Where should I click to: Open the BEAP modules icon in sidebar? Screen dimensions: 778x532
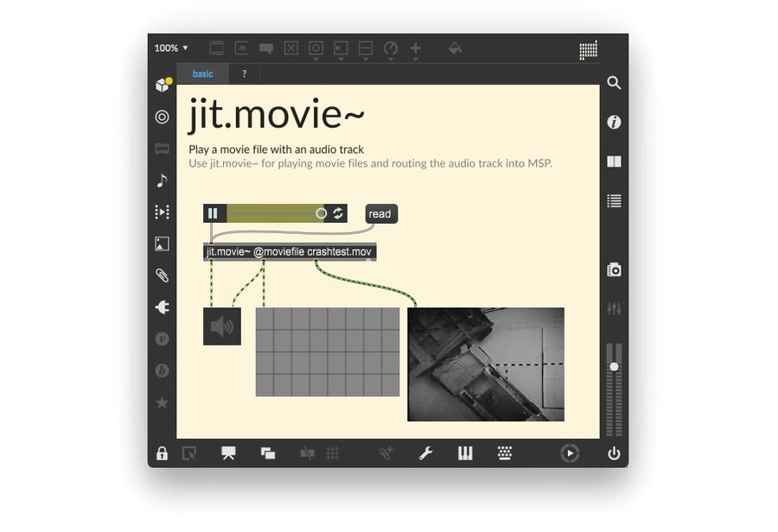[162, 370]
